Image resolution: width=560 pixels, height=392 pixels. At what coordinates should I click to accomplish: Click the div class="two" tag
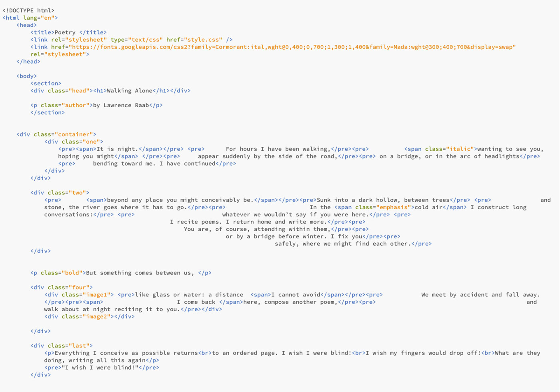[60, 193]
